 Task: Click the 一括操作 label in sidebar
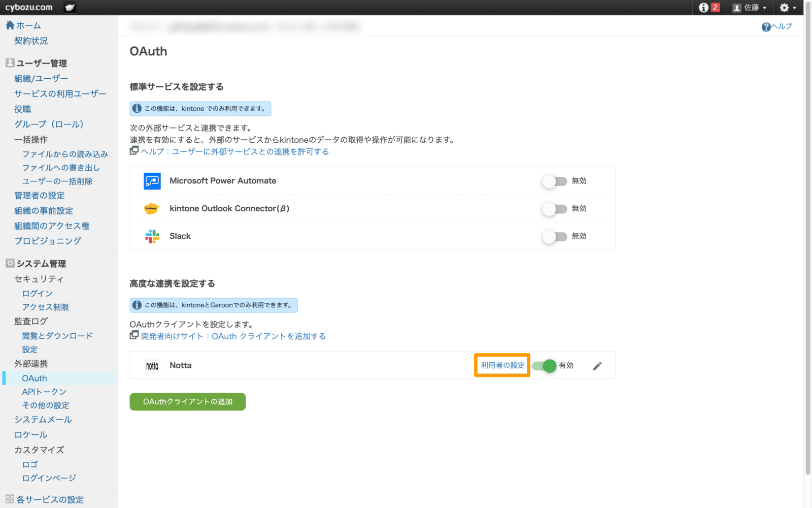point(31,139)
